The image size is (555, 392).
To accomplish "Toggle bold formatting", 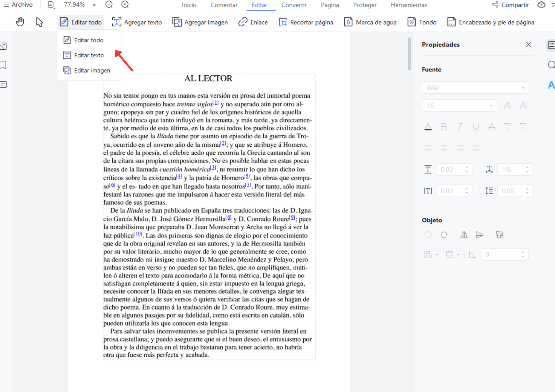I will pyautogui.click(x=444, y=127).
